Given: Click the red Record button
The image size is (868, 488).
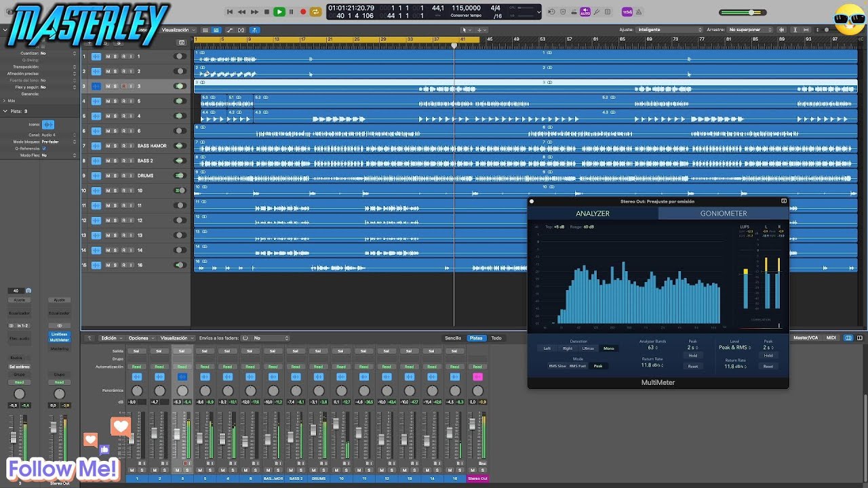Looking at the screenshot, I should [x=303, y=12].
